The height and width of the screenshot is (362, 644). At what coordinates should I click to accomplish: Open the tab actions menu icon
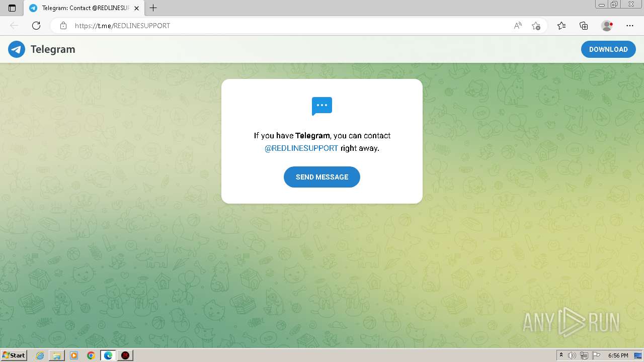12,8
